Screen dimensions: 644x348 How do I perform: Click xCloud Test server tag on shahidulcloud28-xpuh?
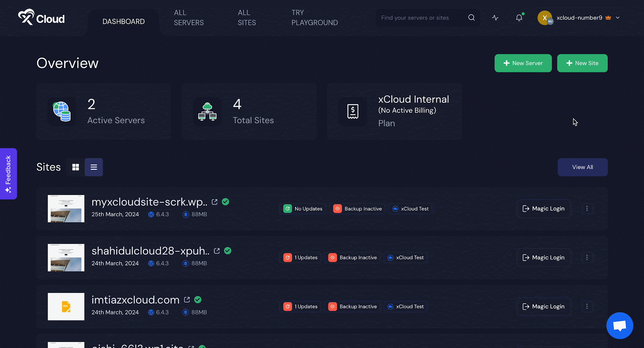(405, 257)
